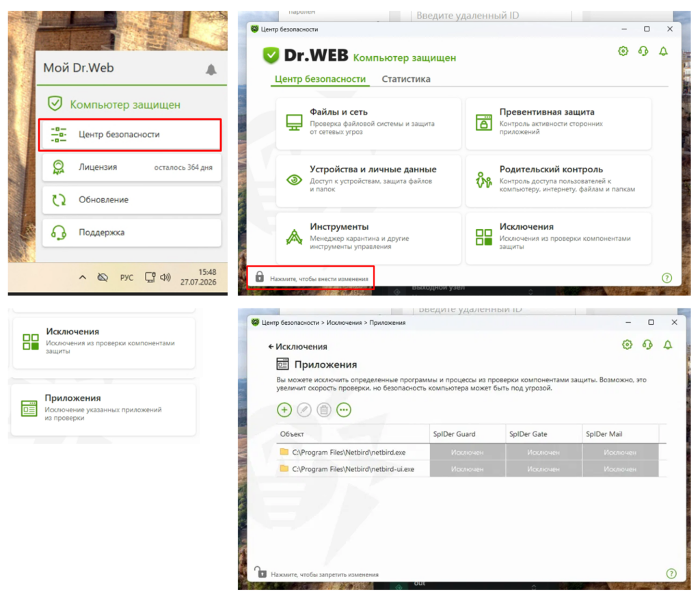Select the netbird-ui.exe row
This screenshot has width=700, height=599.
[468, 469]
